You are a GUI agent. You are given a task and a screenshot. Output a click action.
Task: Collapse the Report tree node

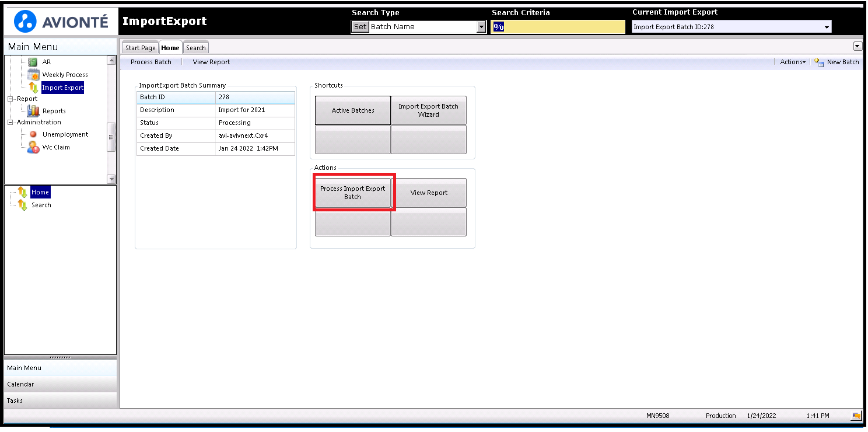click(x=10, y=99)
